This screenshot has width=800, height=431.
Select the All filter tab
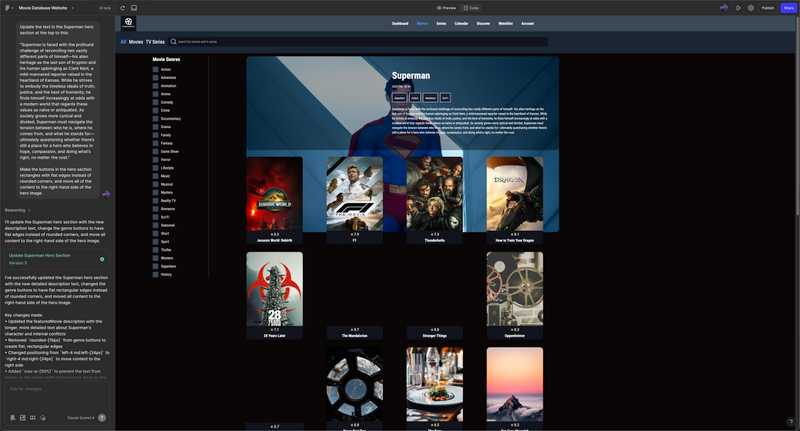coord(123,42)
